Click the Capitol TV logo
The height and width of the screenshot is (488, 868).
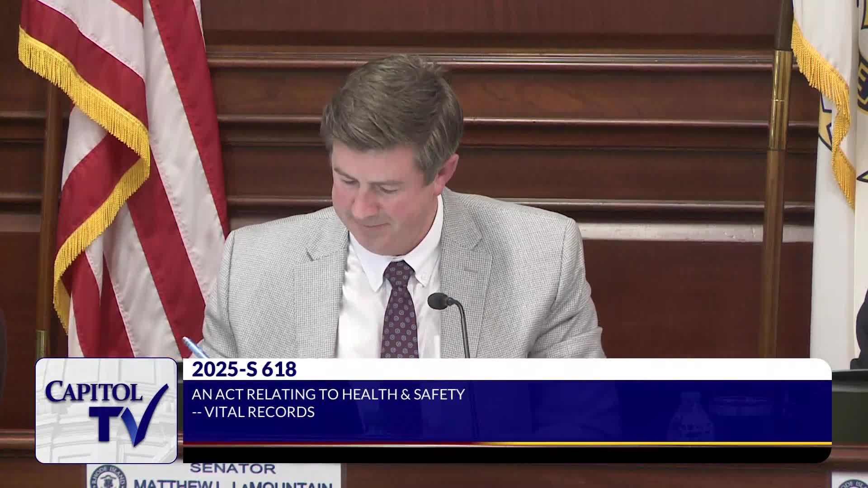click(106, 410)
